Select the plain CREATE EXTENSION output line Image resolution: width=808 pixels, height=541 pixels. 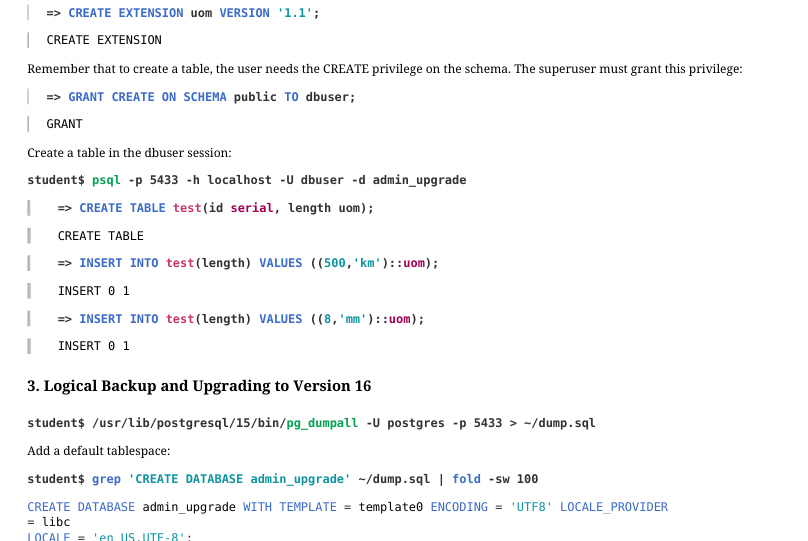point(104,40)
